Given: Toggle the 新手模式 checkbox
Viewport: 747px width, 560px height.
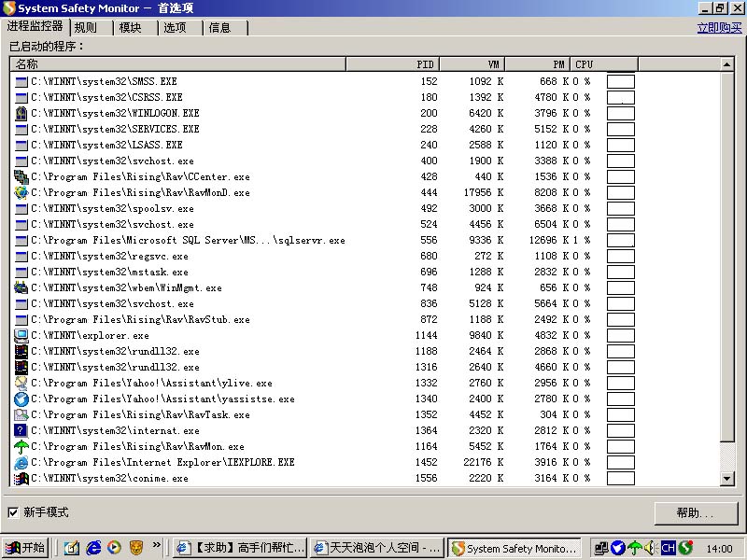Looking at the screenshot, I should [x=13, y=512].
